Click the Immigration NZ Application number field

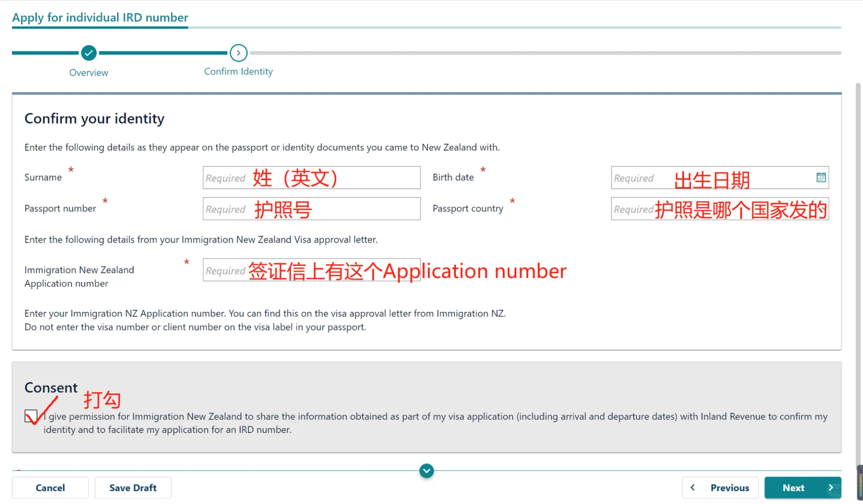tap(311, 270)
